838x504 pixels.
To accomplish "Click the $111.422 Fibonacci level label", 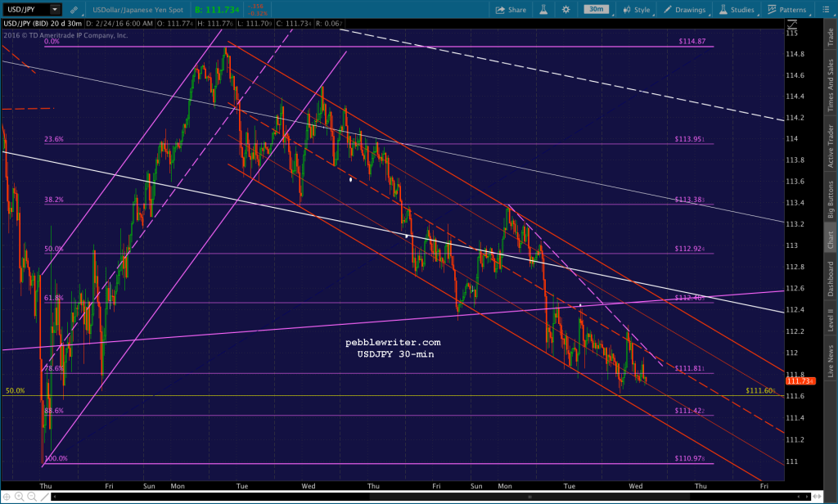I will [x=689, y=411].
